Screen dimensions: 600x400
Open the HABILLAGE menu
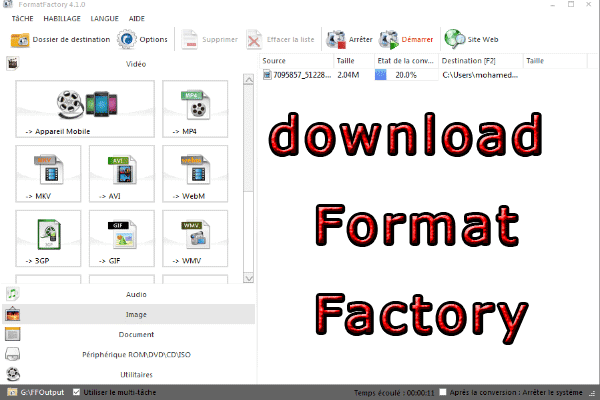(x=62, y=18)
